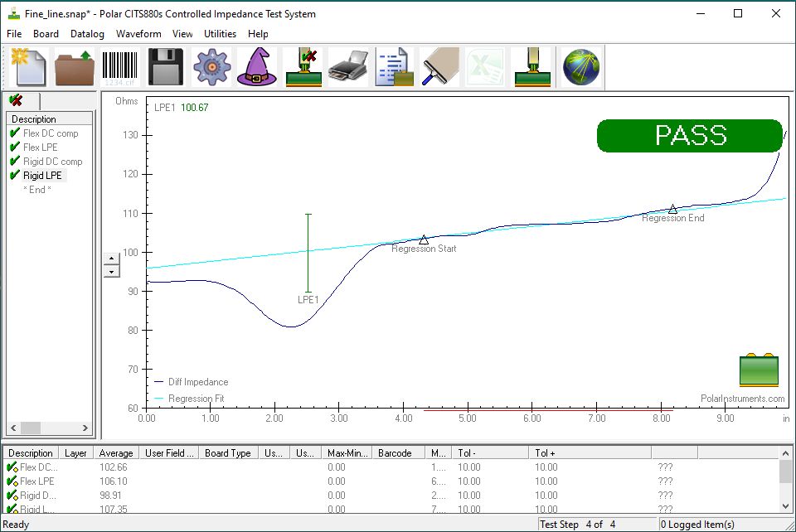Click the Layer column header
Screen dimensions: 796x532
tap(75, 453)
